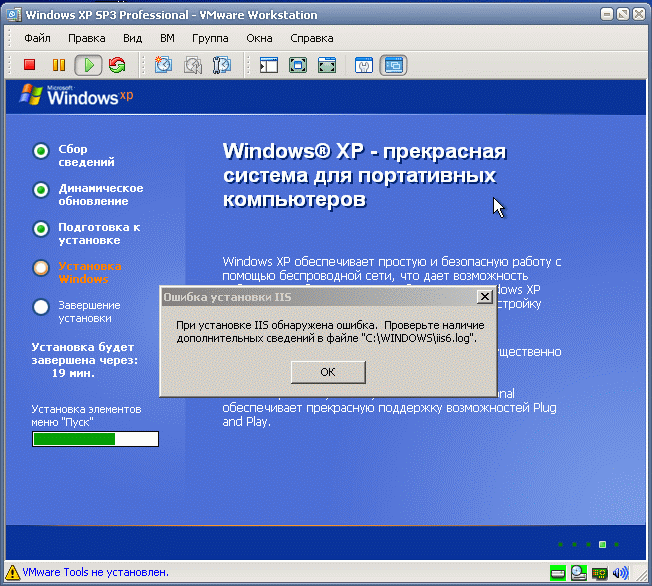Viewport: 652px width, 586px height.
Task: Suspend the VM using the orange pause icon
Action: tap(59, 65)
